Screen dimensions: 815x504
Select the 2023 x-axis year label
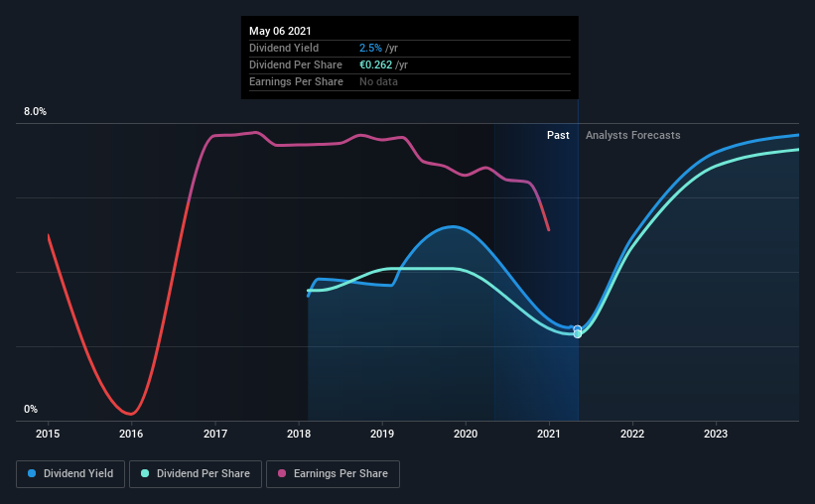(x=716, y=434)
